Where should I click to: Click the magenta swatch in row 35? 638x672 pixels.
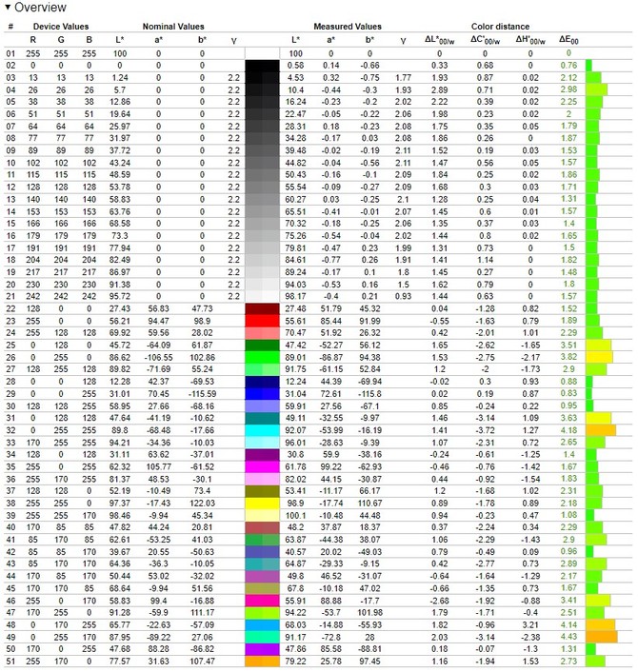click(262, 466)
